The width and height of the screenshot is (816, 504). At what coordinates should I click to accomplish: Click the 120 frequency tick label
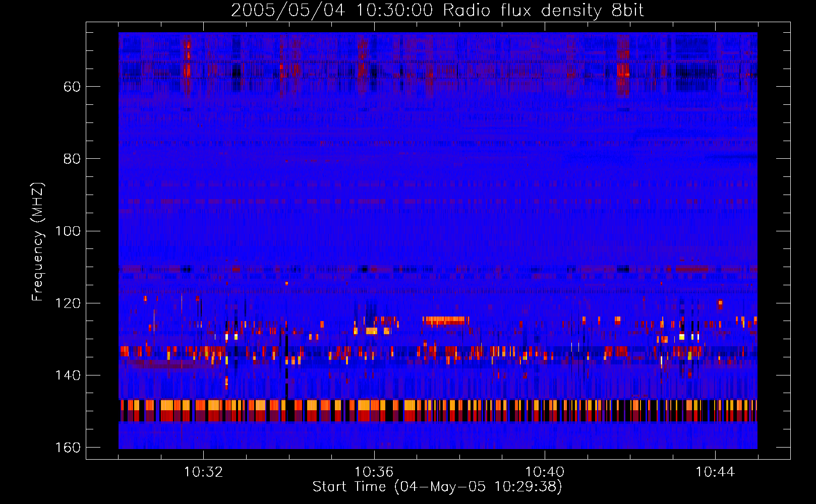(68, 303)
